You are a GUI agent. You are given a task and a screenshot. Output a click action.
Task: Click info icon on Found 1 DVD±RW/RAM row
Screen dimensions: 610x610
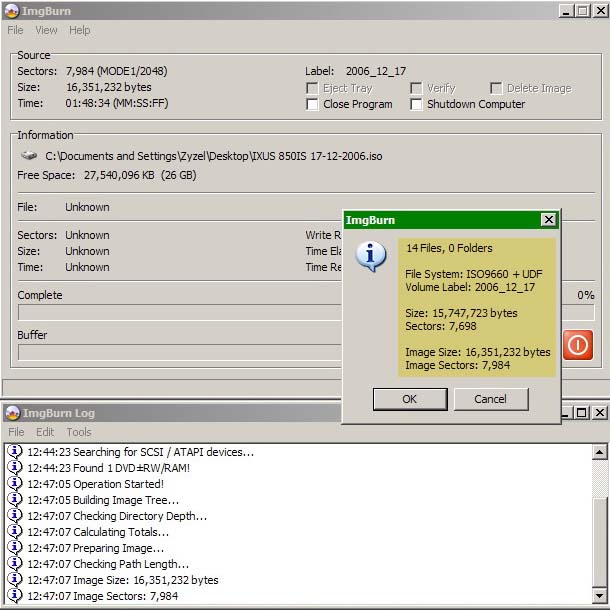click(14, 468)
